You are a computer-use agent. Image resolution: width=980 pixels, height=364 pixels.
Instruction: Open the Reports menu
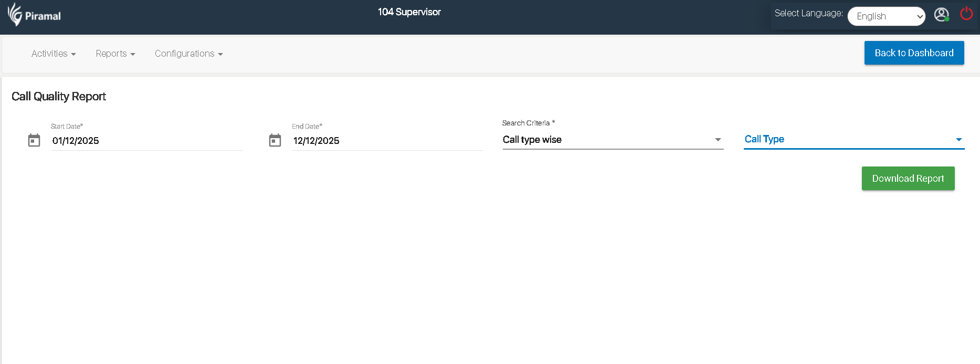[x=115, y=54]
